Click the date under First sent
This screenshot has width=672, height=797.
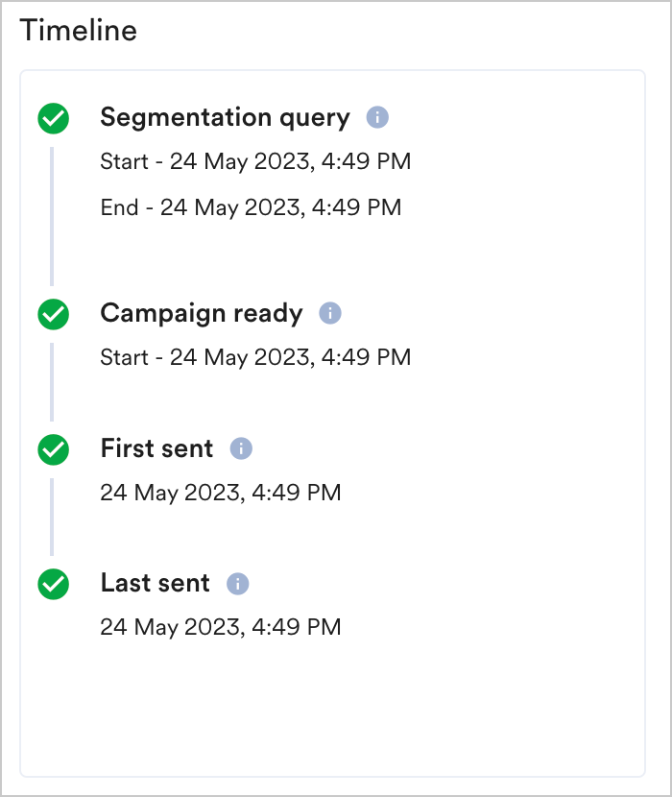[x=221, y=494]
